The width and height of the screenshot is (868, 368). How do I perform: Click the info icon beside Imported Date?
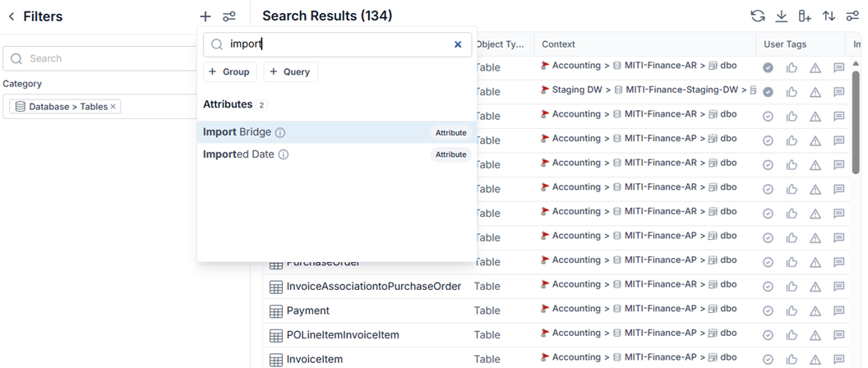tap(284, 154)
